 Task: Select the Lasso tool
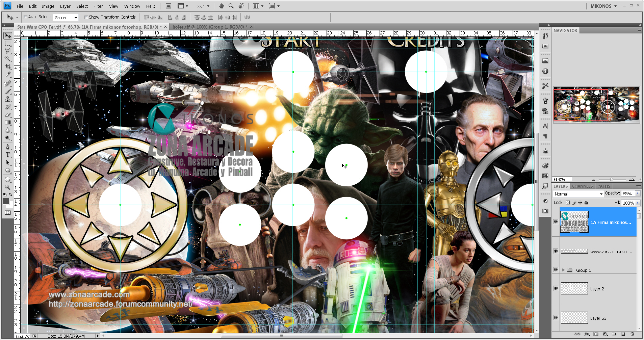(8, 51)
